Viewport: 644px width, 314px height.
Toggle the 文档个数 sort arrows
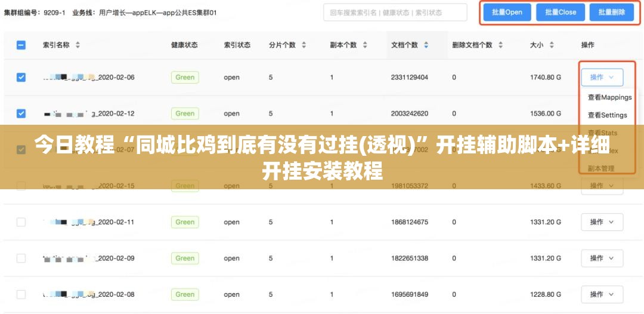pyautogui.click(x=426, y=45)
